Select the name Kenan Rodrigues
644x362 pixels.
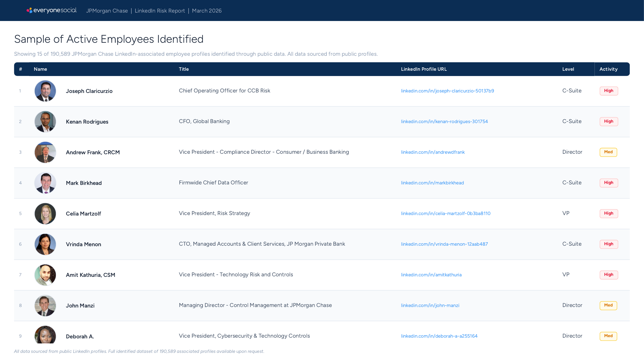pyautogui.click(x=87, y=122)
